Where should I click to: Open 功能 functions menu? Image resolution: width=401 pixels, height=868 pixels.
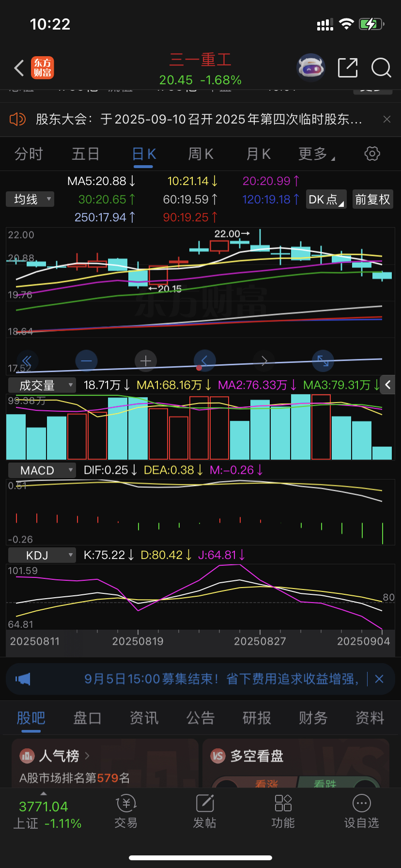pyautogui.click(x=283, y=811)
